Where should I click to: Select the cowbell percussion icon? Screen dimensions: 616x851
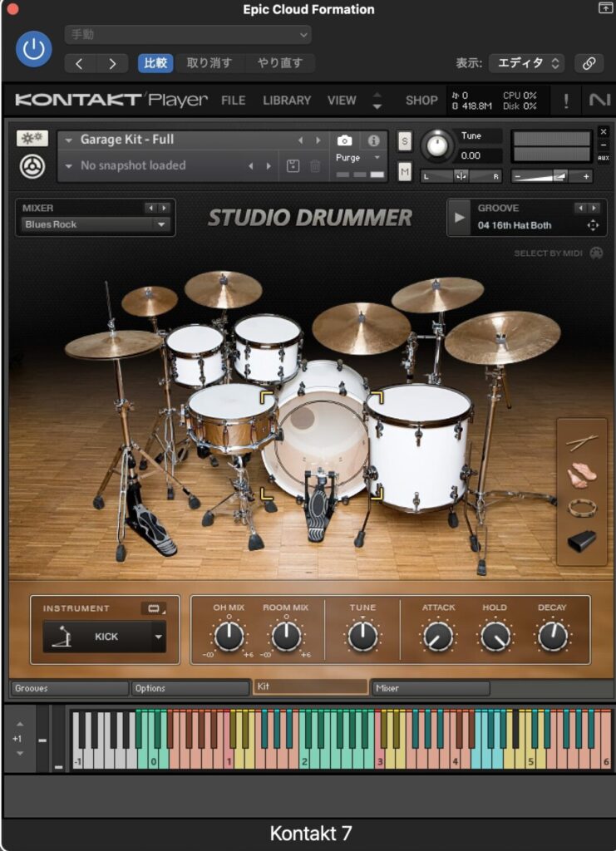[x=582, y=540]
